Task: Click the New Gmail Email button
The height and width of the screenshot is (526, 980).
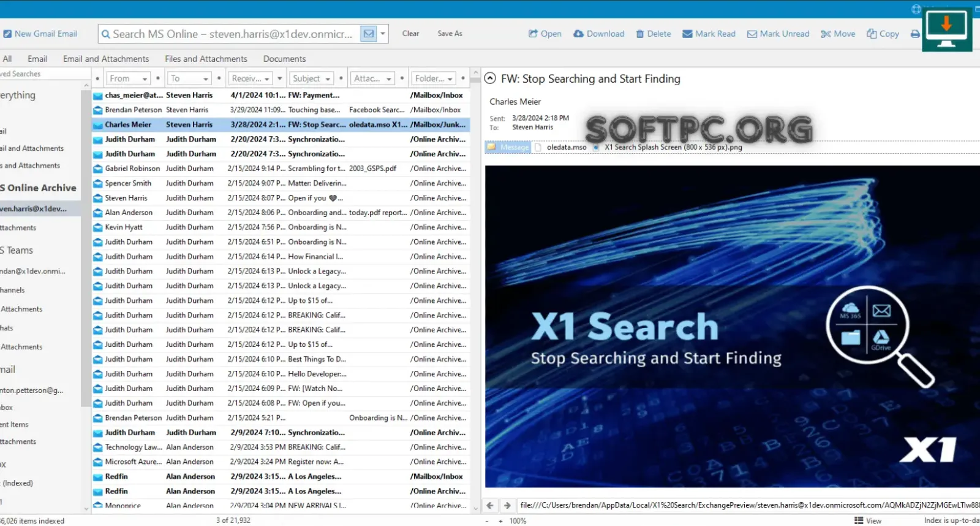Action: point(40,34)
